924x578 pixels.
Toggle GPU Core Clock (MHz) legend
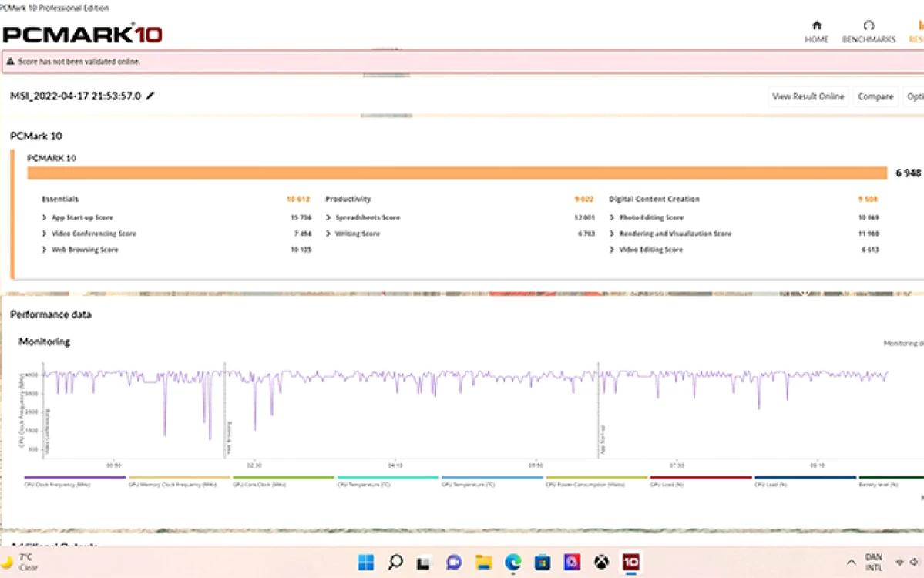coord(284,482)
